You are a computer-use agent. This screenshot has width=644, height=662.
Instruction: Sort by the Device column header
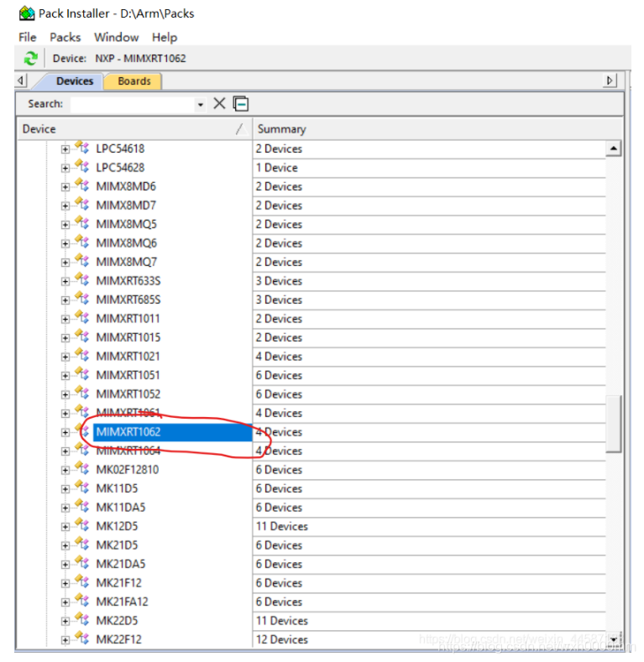pyautogui.click(x=134, y=128)
